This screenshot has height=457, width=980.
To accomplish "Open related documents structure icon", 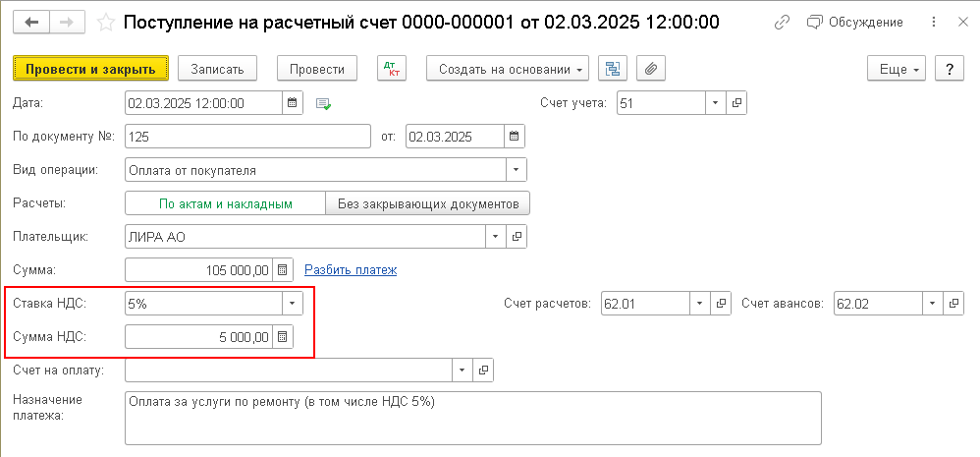I will [613, 69].
